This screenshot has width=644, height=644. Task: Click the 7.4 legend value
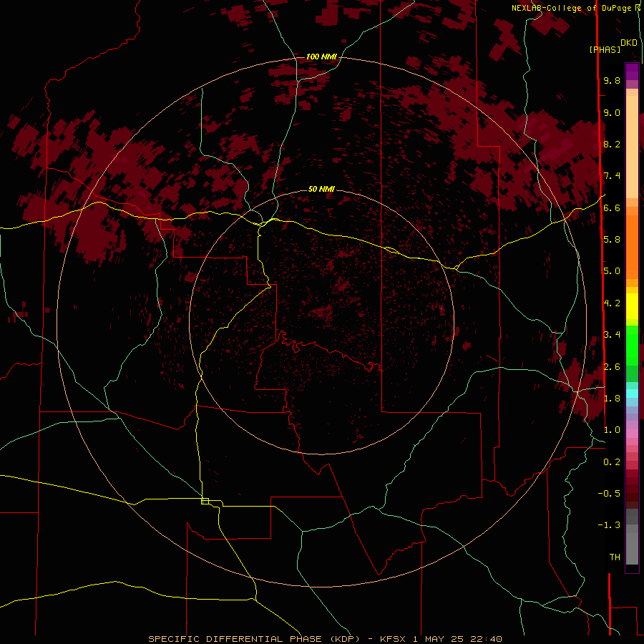612,176
